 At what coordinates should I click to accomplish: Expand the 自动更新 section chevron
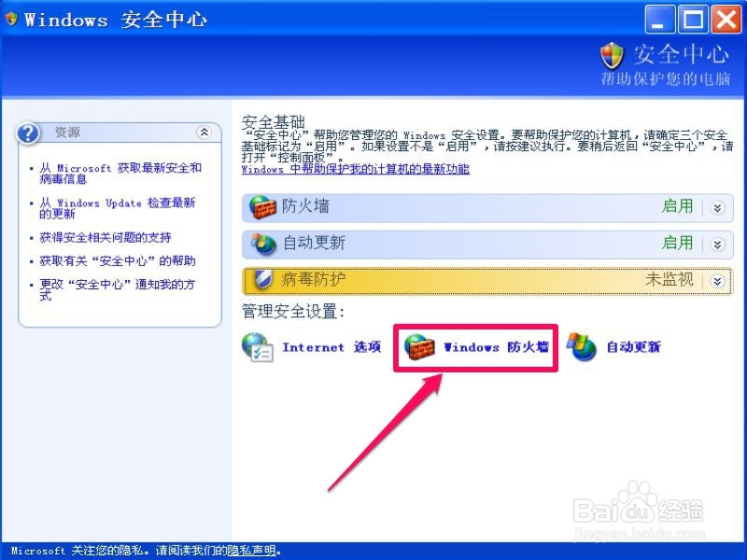[x=717, y=245]
